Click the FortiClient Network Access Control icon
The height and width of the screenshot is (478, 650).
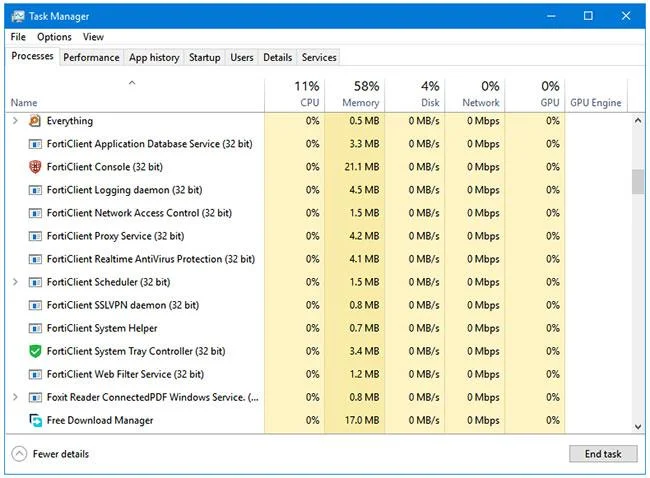coord(35,213)
